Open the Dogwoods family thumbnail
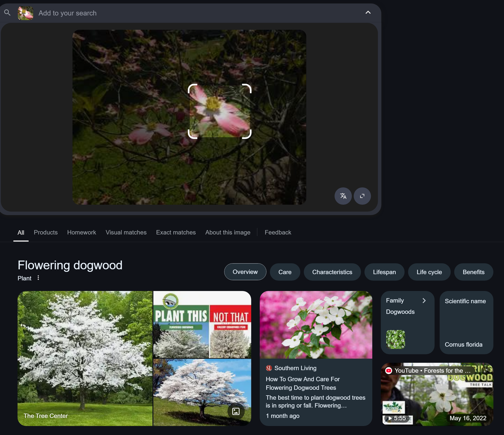504x435 pixels. 395,339
